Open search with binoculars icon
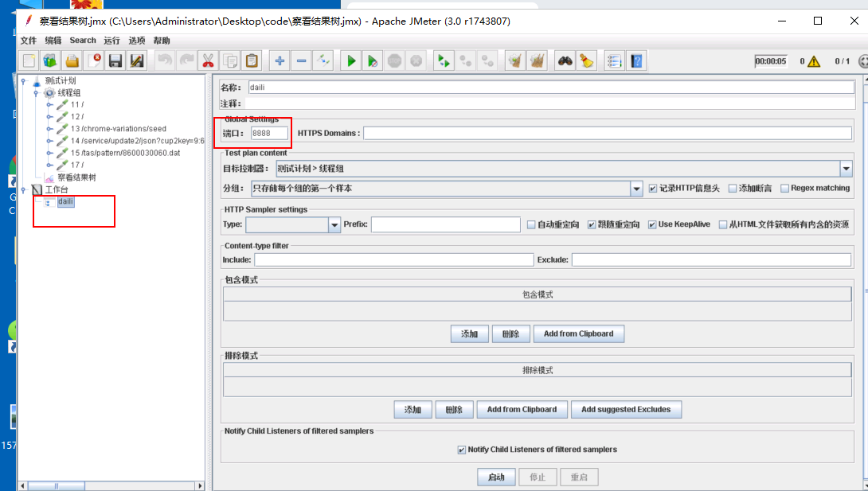Viewport: 868px width, 491px height. pyautogui.click(x=565, y=60)
